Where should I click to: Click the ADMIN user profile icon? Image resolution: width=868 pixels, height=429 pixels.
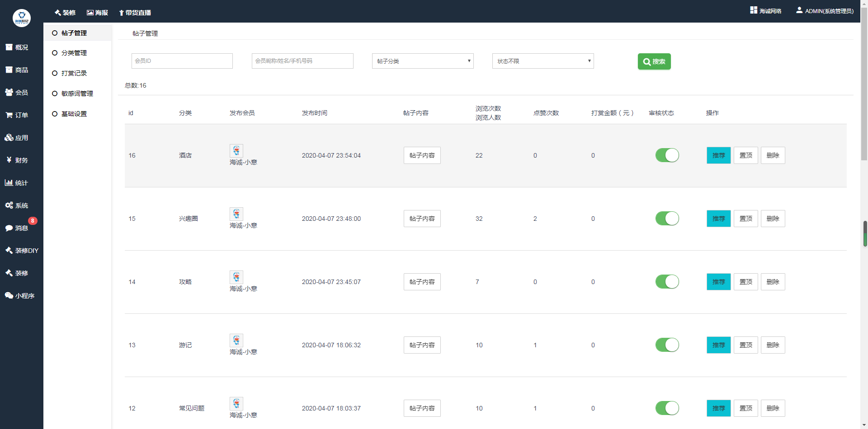pos(799,10)
